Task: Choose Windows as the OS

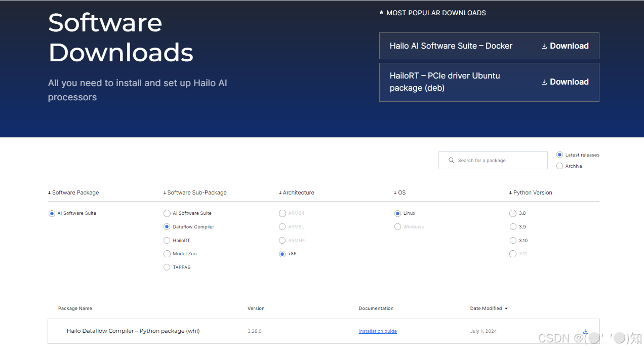Action: click(397, 227)
